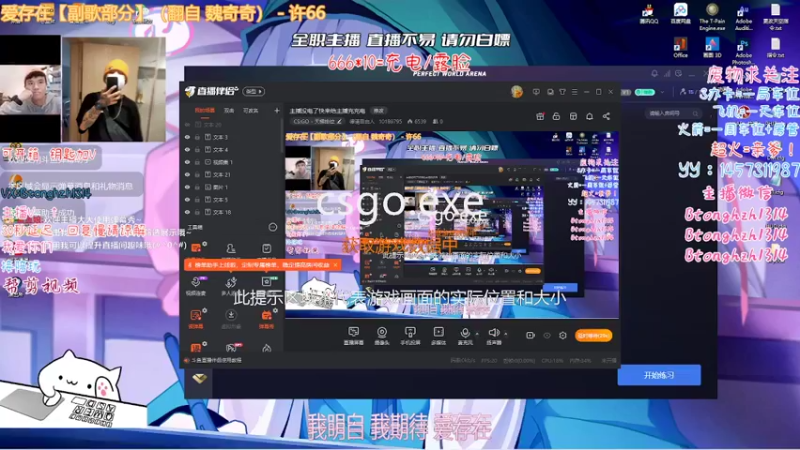Select the 文本 21 source row

tap(232, 174)
